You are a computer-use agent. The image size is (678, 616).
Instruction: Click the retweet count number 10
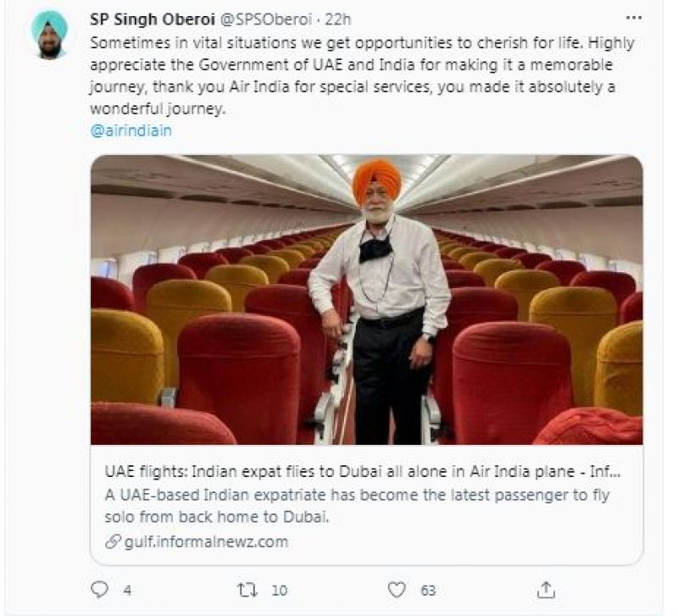(278, 590)
